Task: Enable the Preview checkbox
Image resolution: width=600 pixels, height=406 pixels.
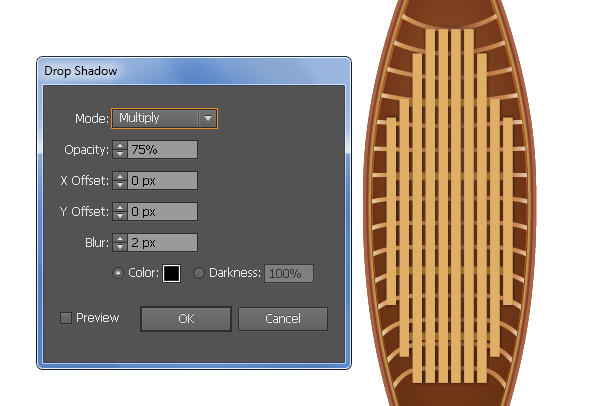Action: [x=66, y=318]
